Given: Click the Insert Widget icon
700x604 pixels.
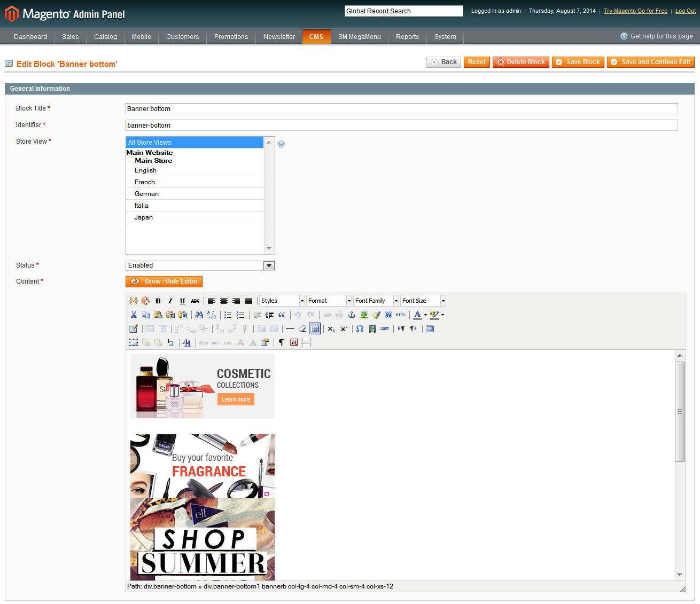Looking at the screenshot, I should [x=146, y=301].
